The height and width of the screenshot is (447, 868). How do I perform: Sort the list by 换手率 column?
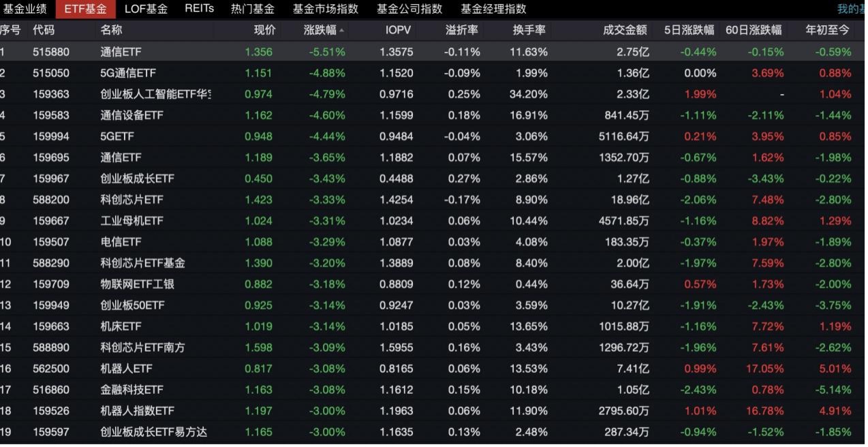[x=530, y=30]
